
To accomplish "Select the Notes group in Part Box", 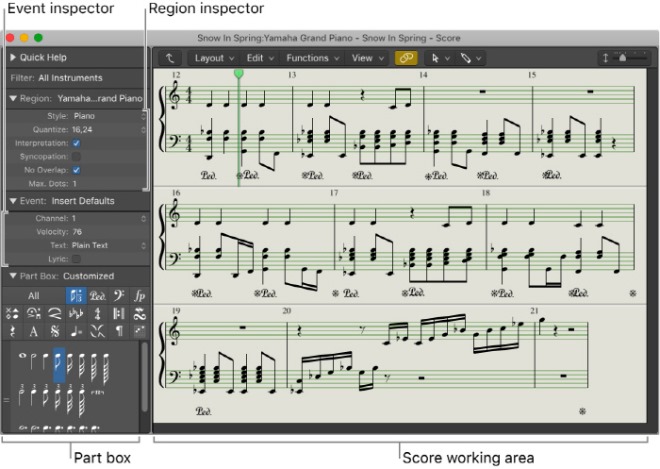I will click(76, 296).
